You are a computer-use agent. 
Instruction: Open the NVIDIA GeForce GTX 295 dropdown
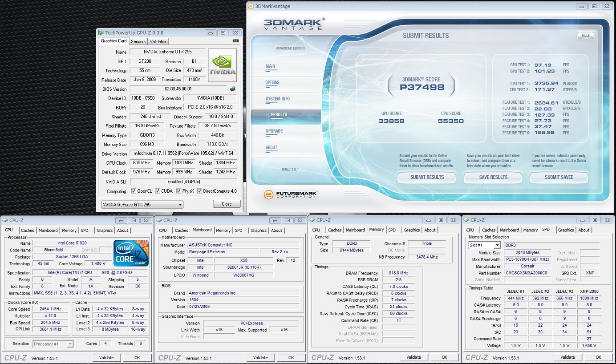pyautogui.click(x=142, y=204)
